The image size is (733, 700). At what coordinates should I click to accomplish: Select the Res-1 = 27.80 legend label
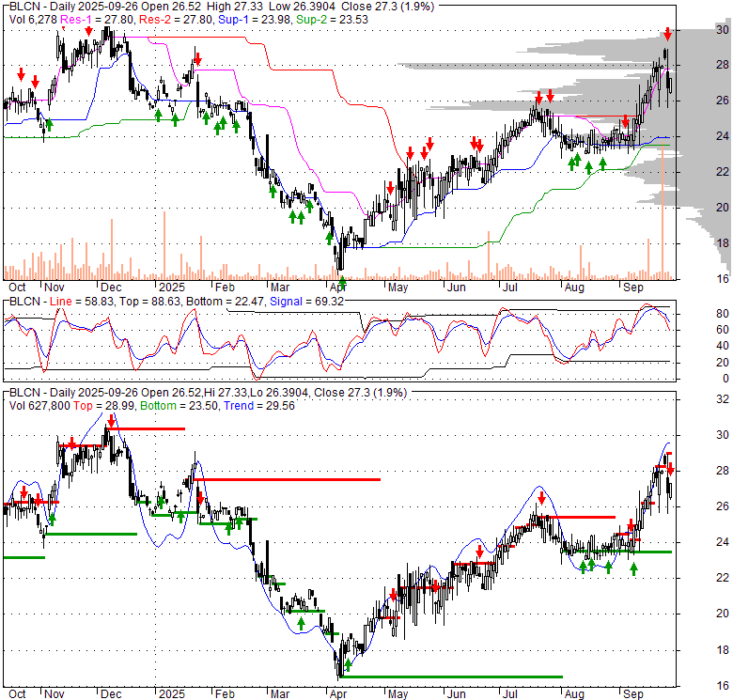coord(98,20)
